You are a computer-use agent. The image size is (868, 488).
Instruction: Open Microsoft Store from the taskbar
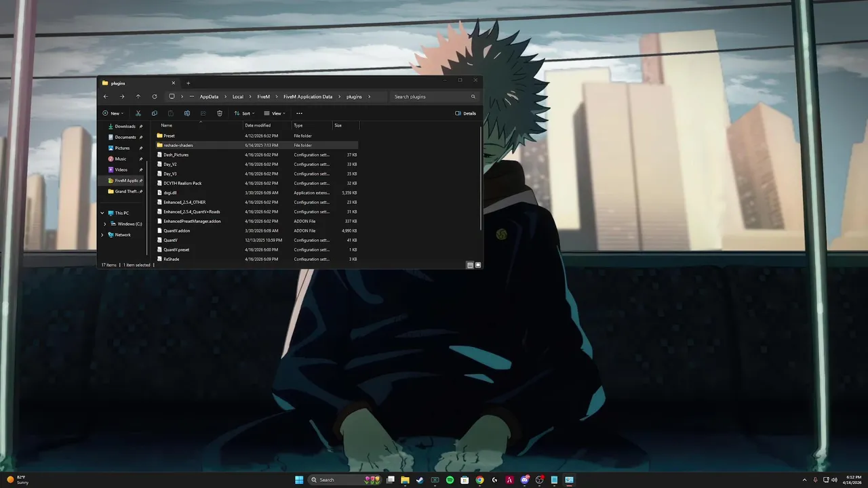pos(465,480)
